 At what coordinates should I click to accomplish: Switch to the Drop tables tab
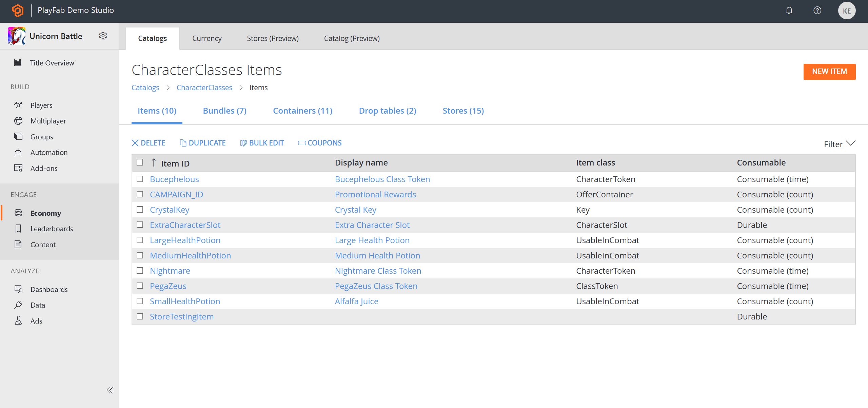pos(388,110)
